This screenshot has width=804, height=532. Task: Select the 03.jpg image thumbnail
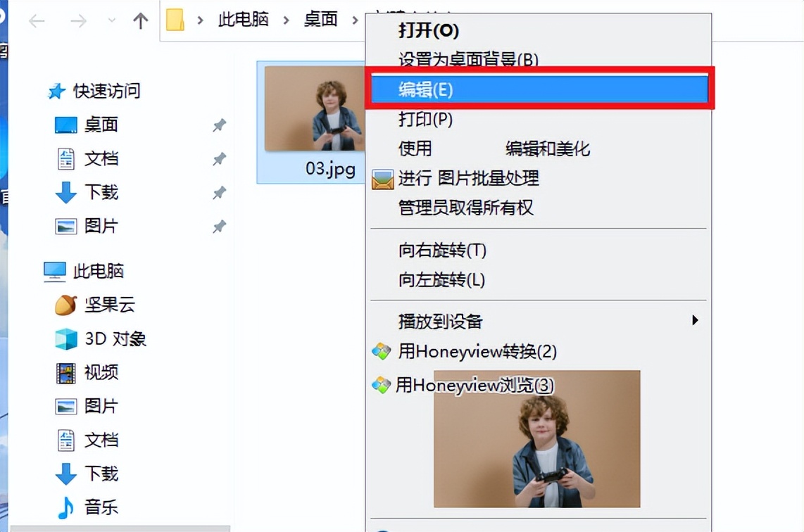pyautogui.click(x=314, y=108)
